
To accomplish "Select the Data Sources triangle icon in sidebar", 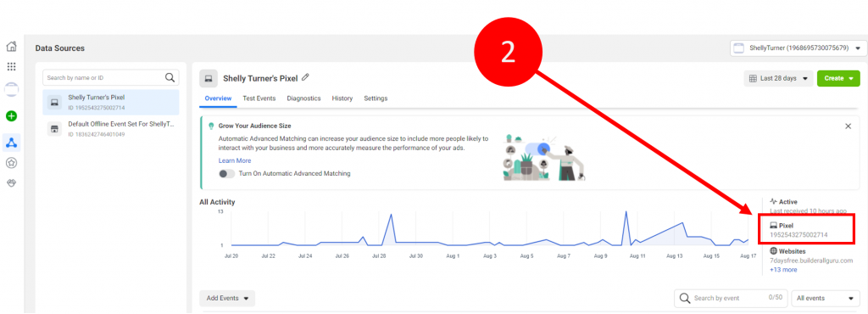I will pos(11,143).
